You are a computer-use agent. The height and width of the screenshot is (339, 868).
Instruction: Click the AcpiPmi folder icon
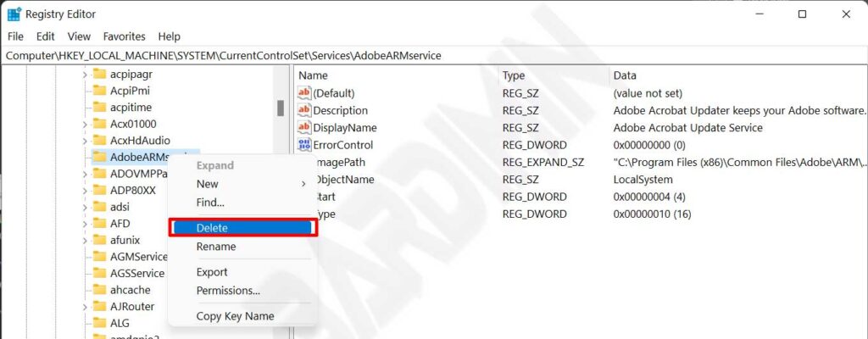coord(99,91)
